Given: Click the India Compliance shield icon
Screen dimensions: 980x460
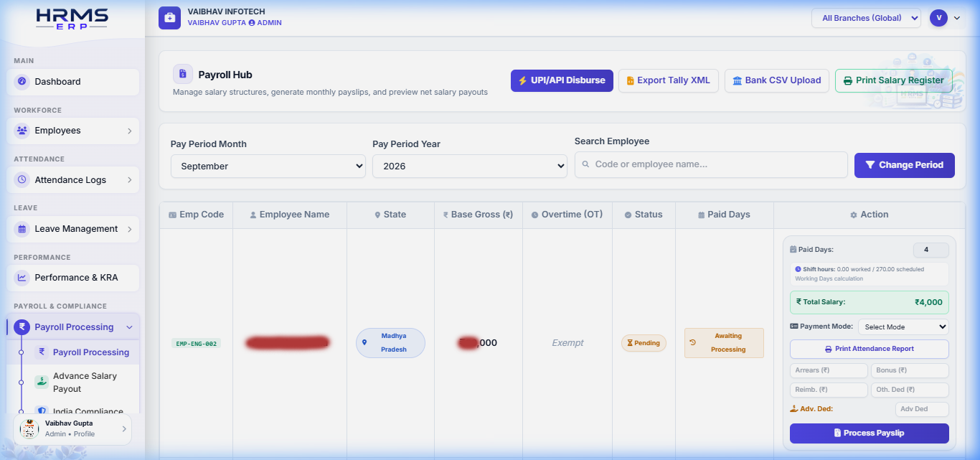Looking at the screenshot, I should (x=42, y=410).
